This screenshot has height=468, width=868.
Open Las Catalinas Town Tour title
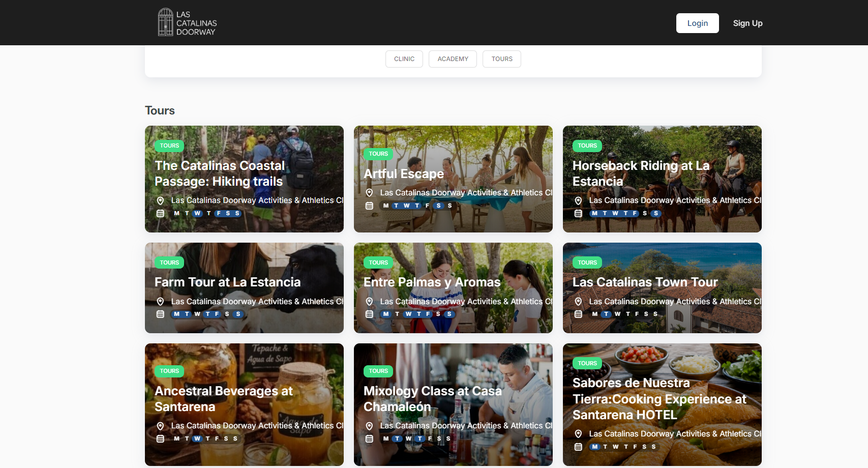coord(645,282)
